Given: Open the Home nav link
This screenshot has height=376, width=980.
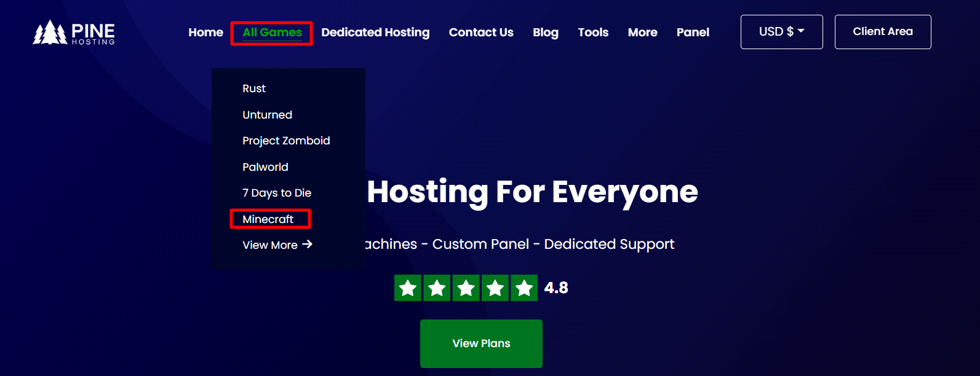Looking at the screenshot, I should [205, 33].
